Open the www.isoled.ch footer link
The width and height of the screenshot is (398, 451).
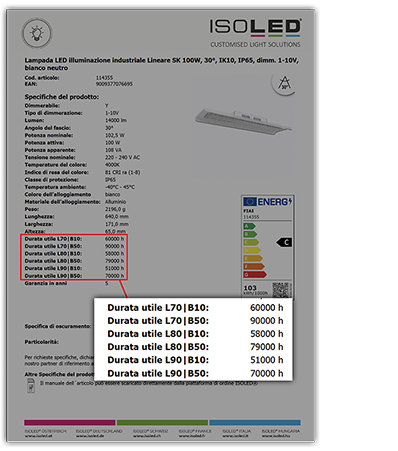point(146,436)
